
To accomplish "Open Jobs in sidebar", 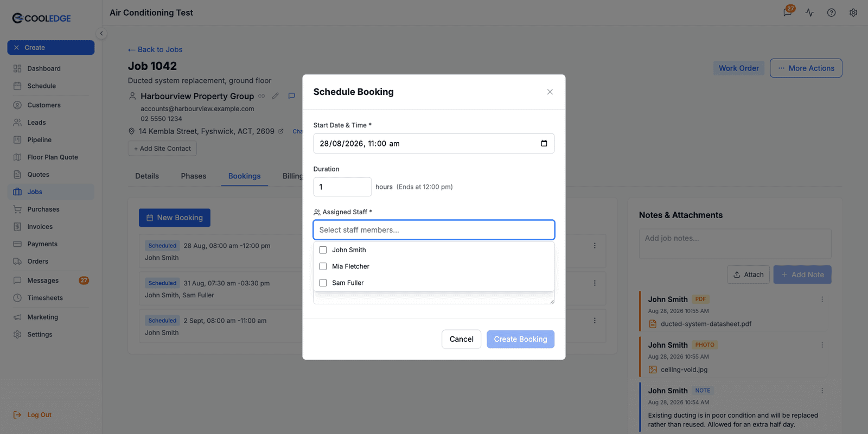I will (x=51, y=192).
